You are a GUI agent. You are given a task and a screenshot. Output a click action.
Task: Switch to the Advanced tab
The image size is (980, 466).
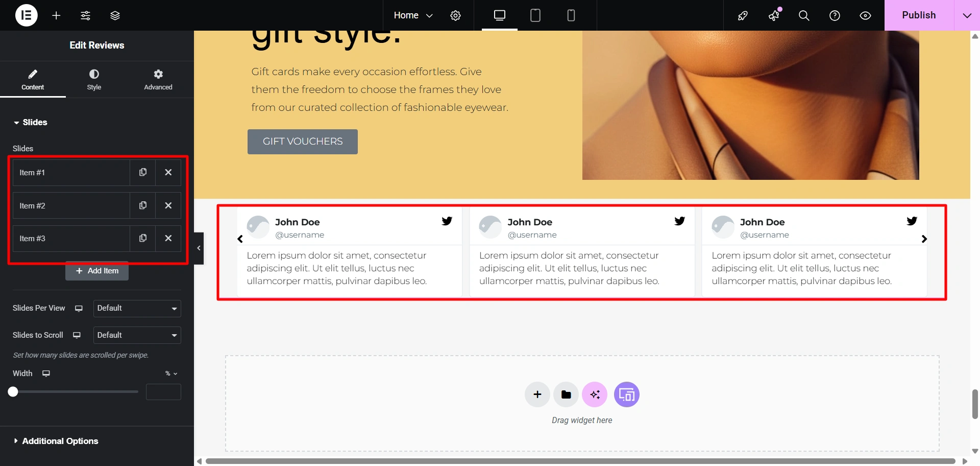(x=158, y=80)
